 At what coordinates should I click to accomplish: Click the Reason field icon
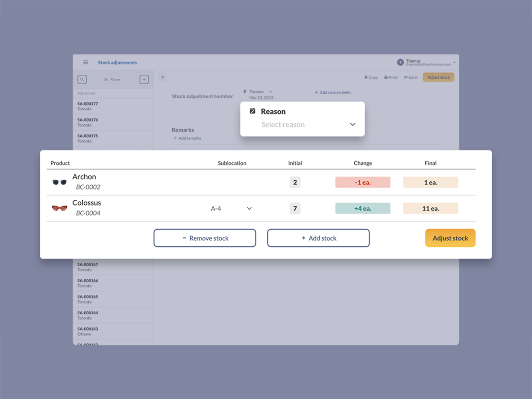(x=253, y=111)
